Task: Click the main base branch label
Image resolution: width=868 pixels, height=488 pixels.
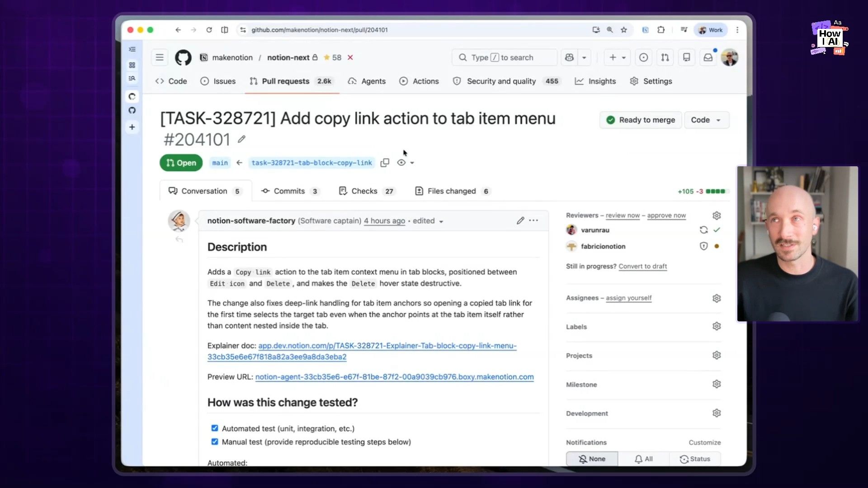Action: click(x=220, y=163)
